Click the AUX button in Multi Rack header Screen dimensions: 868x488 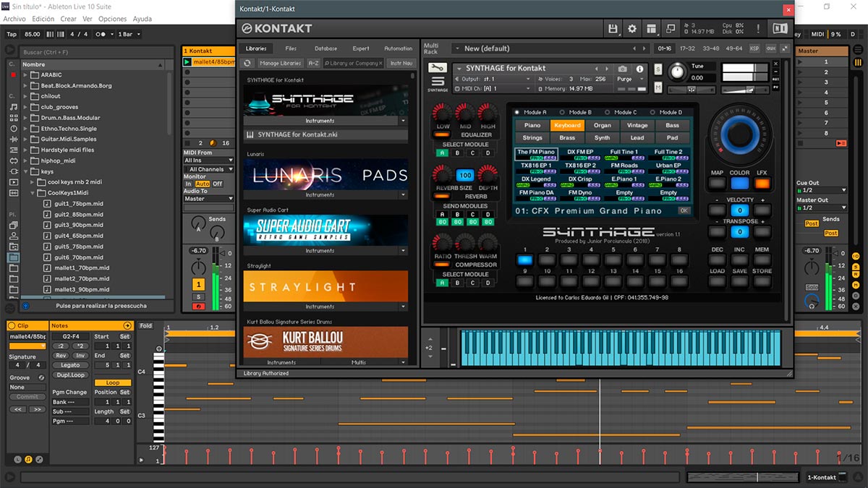(770, 48)
